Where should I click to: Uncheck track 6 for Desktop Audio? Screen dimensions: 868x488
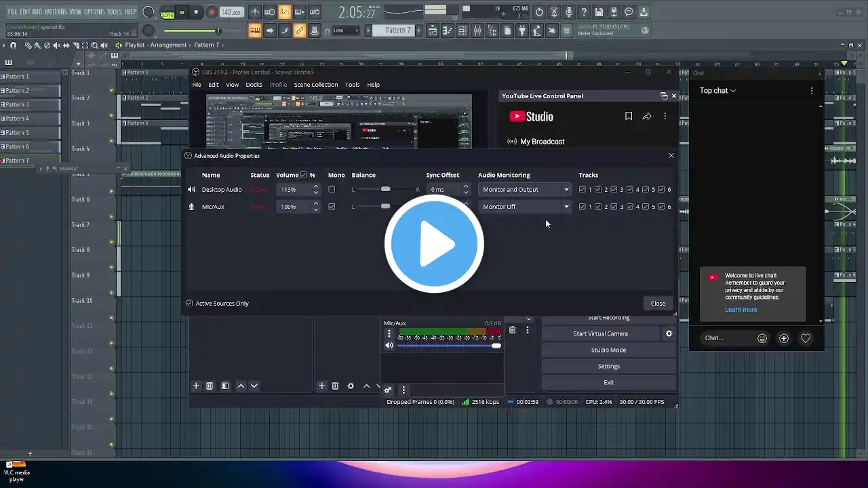coord(661,190)
